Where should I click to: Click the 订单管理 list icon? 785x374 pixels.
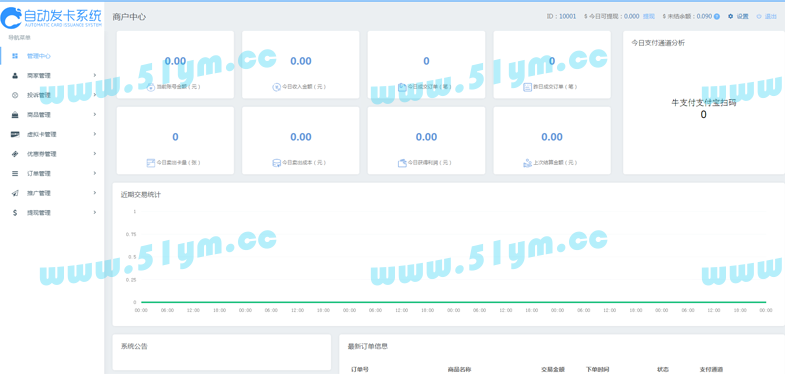(x=15, y=173)
